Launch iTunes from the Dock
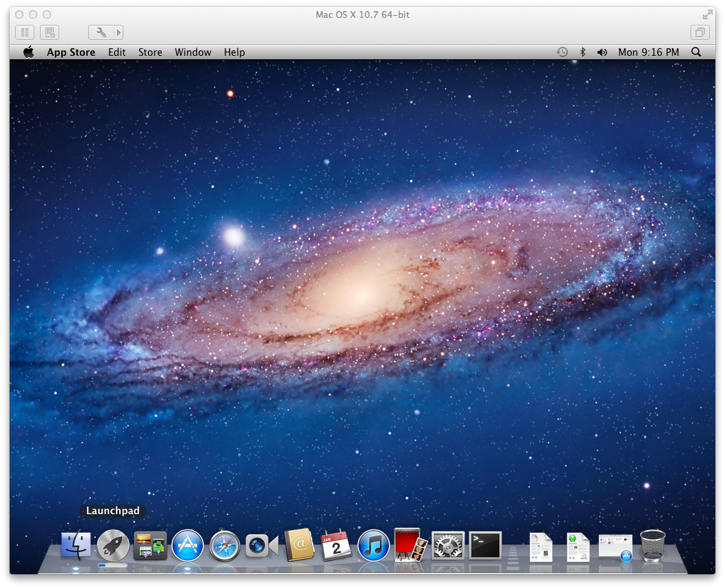 tap(374, 545)
